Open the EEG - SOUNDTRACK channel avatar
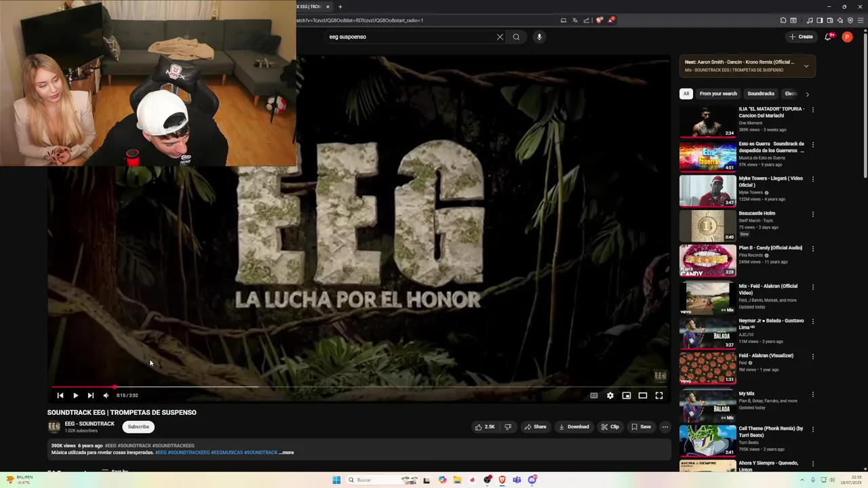868x488 pixels. tap(54, 427)
